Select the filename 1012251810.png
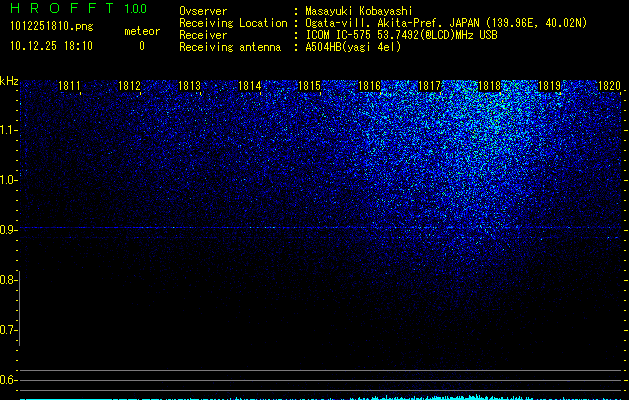This screenshot has height=400, width=629. 51,26
